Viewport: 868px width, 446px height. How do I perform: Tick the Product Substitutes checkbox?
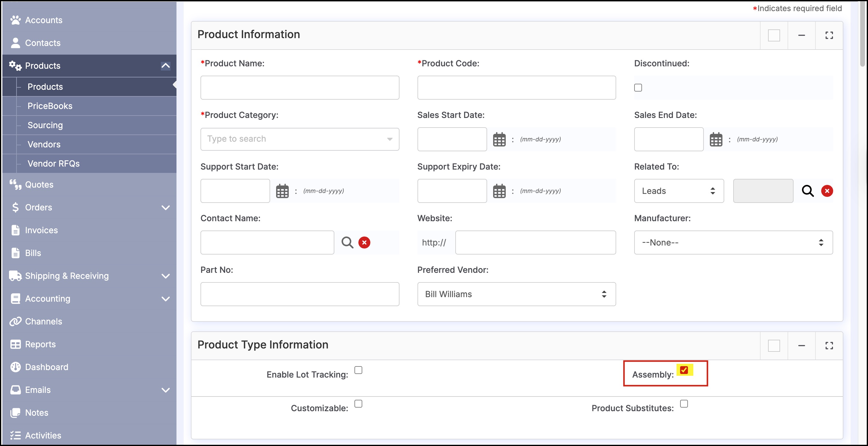(684, 404)
